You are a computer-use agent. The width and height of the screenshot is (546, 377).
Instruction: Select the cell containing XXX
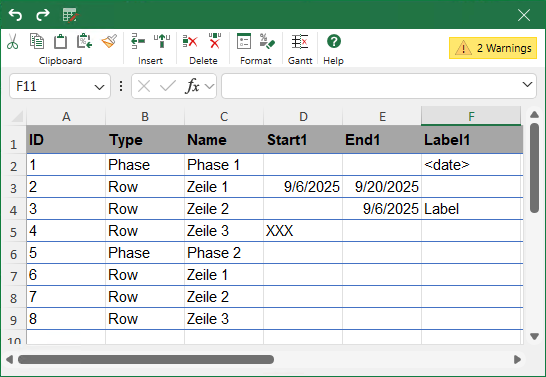pyautogui.click(x=303, y=231)
